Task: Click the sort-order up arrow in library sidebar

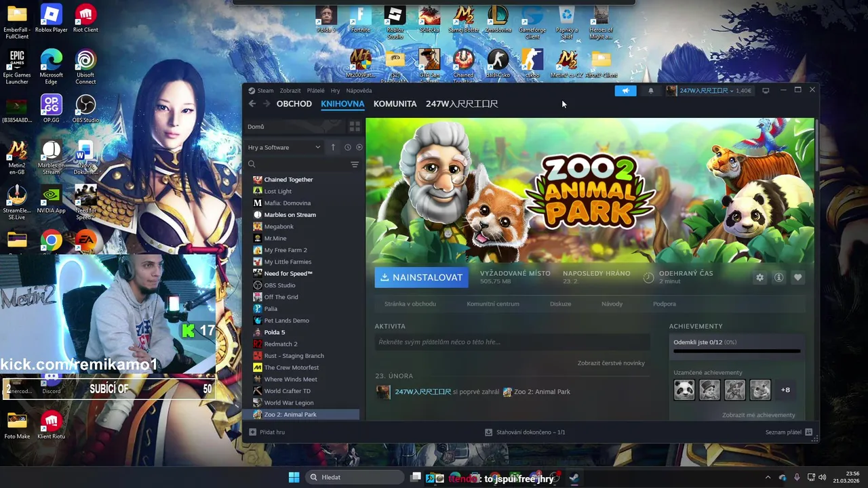Action: (333, 147)
